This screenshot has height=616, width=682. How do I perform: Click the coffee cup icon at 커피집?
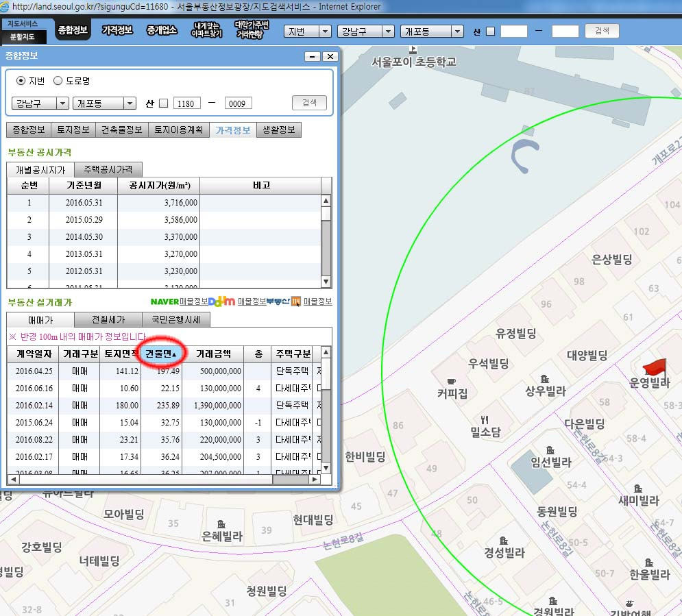point(452,381)
